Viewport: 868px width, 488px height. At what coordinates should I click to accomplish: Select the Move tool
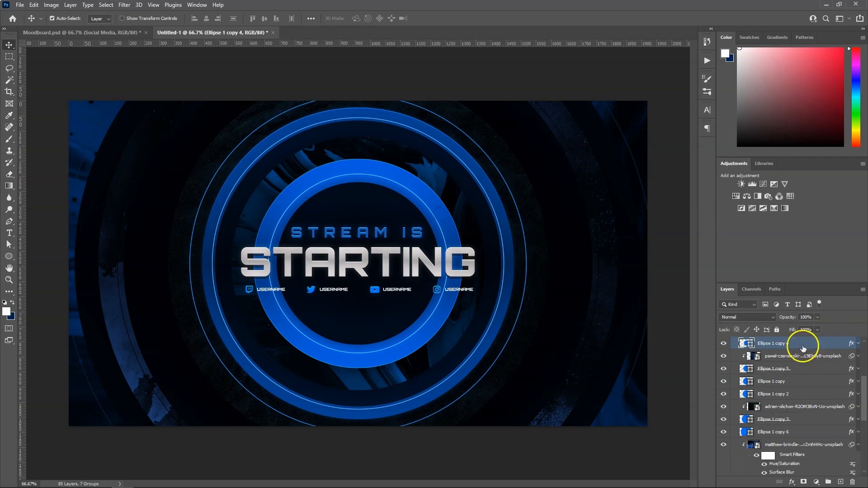[9, 45]
